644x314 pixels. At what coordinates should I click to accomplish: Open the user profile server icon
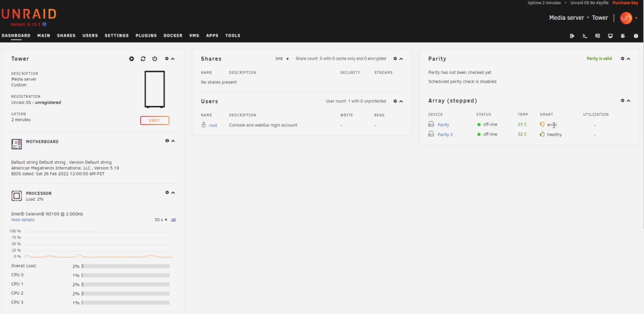pyautogui.click(x=626, y=18)
